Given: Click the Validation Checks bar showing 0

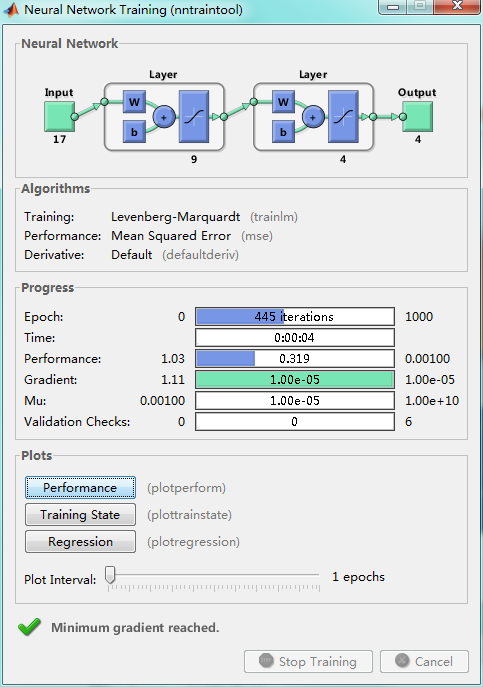Looking at the screenshot, I should [x=295, y=421].
